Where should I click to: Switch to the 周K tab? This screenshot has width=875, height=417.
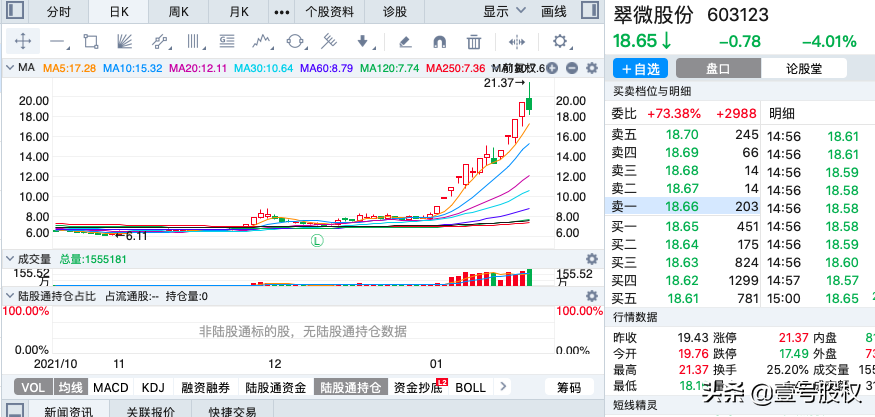(179, 11)
